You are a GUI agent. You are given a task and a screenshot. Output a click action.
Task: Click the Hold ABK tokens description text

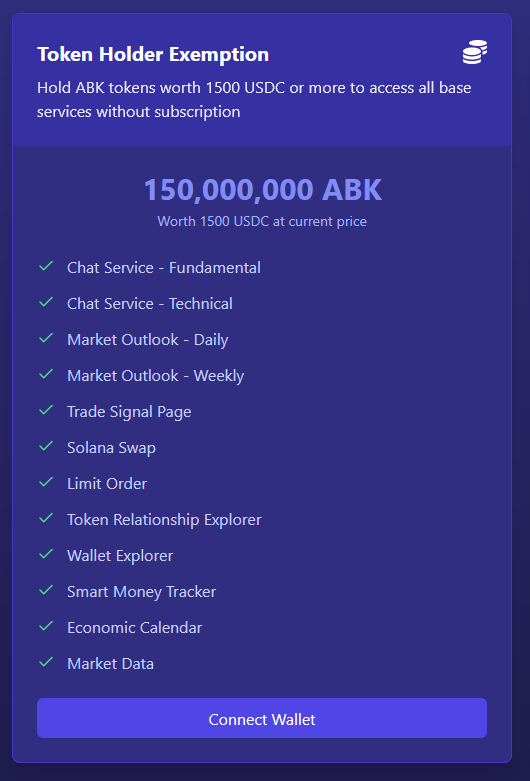254,100
